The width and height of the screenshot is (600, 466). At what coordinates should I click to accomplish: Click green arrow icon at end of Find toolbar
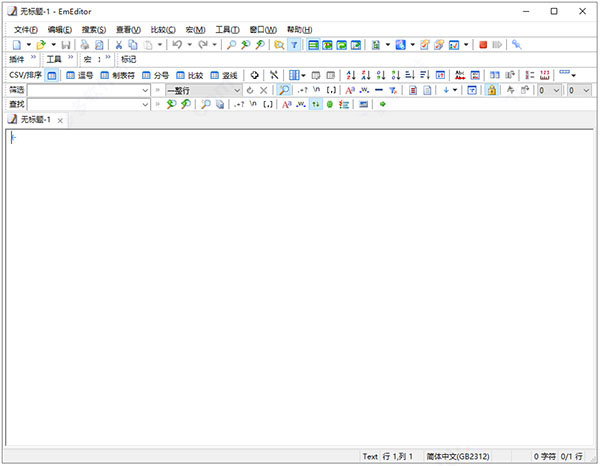click(x=382, y=104)
